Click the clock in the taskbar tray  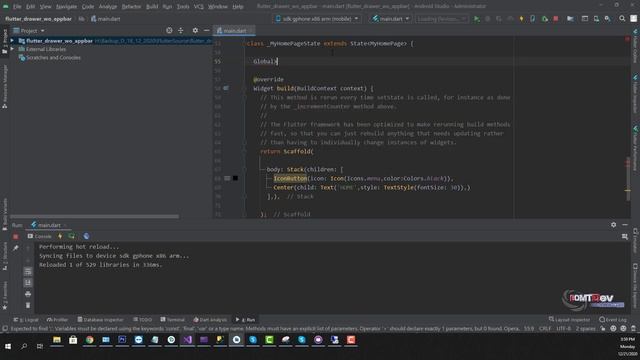(627, 346)
